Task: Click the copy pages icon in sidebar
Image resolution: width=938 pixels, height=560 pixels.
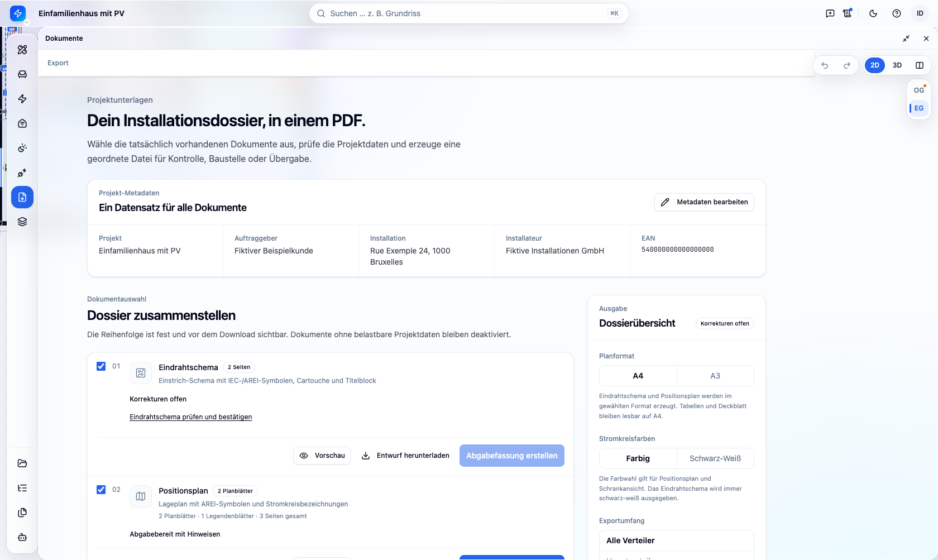Action: [22, 513]
